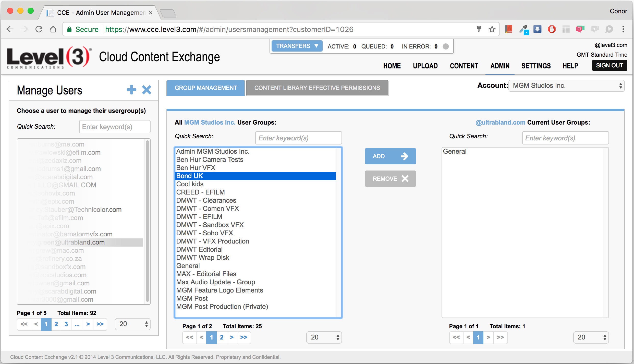Open the TRANSFERS dropdown
This screenshot has height=364, width=634.
click(x=297, y=46)
